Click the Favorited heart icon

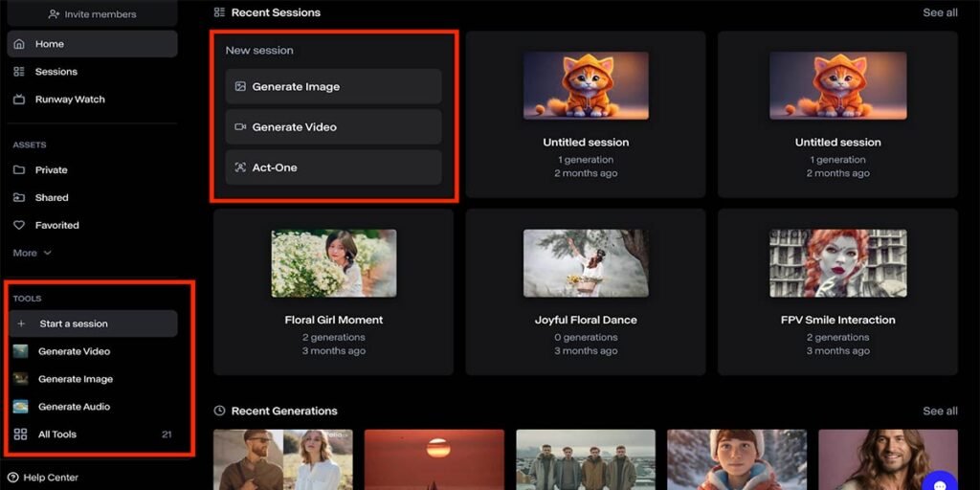pos(19,225)
